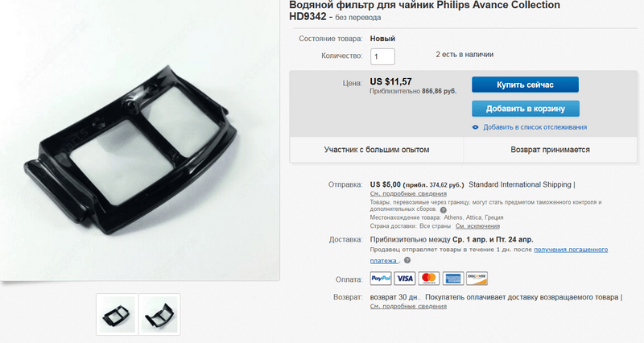
Task: Click the Количество quantity input field
Action: click(x=383, y=56)
